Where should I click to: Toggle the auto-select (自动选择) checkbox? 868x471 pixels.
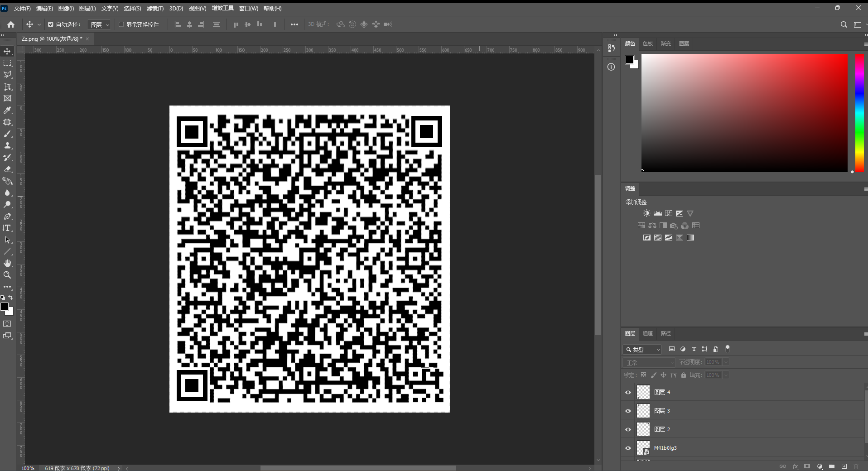(51, 24)
